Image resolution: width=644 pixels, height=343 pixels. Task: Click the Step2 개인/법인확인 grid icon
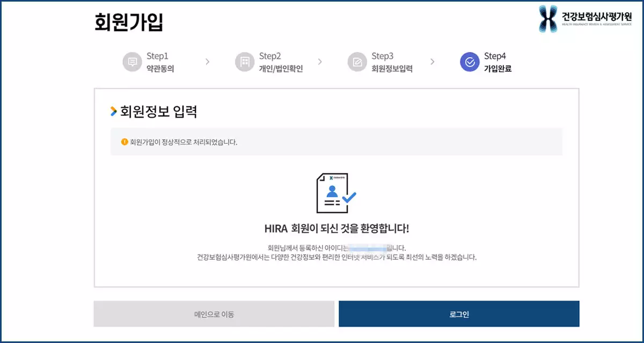coord(245,61)
